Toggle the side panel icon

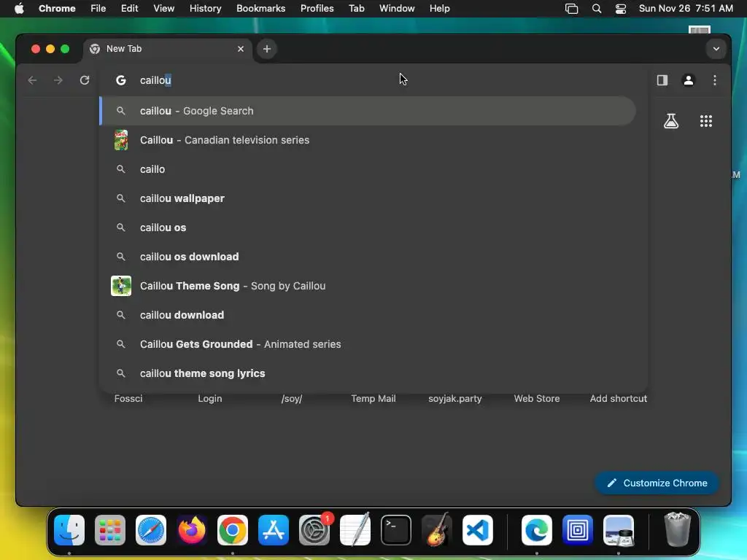click(662, 80)
